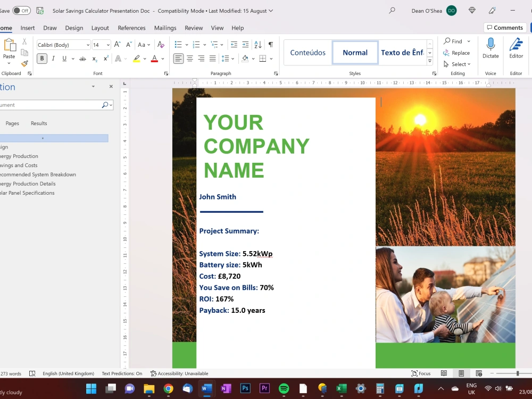Toggle Superscript formatting
This screenshot has height=399, width=532.
[x=106, y=59]
